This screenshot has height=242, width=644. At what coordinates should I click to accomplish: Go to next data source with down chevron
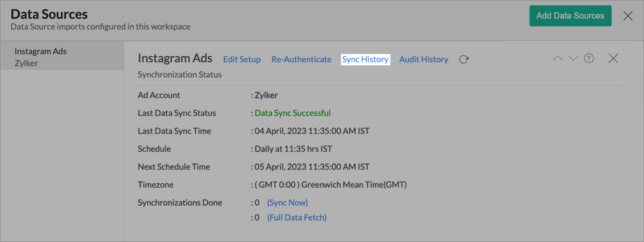[x=573, y=58]
